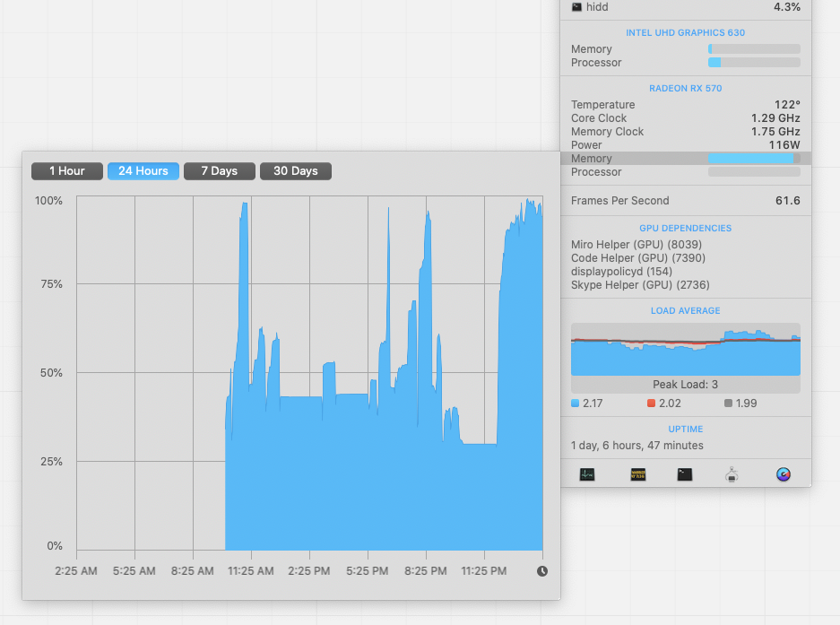This screenshot has height=625, width=840.
Task: Click the Temperature 122° row
Action: (x=686, y=105)
